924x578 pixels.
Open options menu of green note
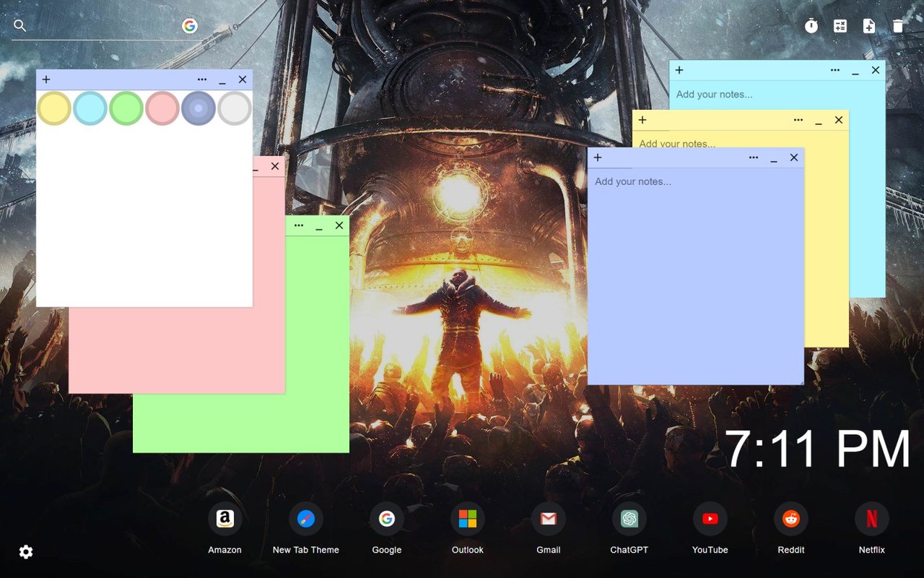coord(299,225)
